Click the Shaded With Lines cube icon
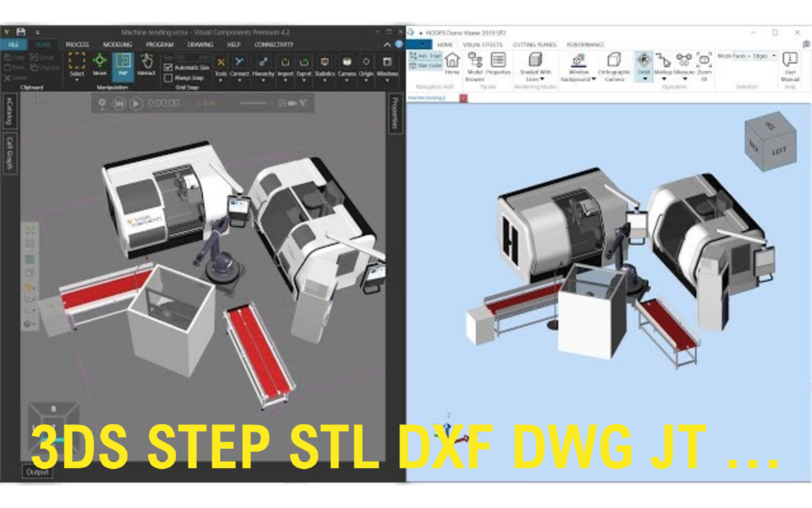This screenshot has height=508, width=812. (535, 59)
